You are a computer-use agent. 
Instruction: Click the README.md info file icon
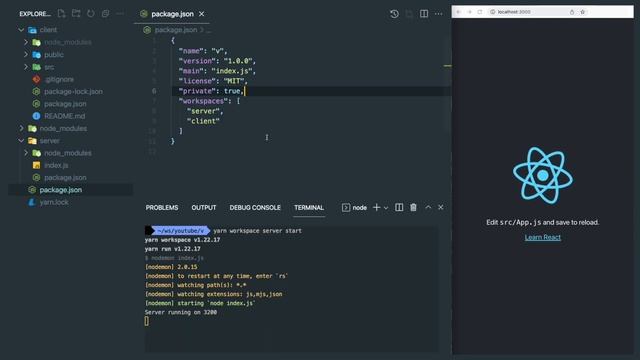(x=36, y=116)
